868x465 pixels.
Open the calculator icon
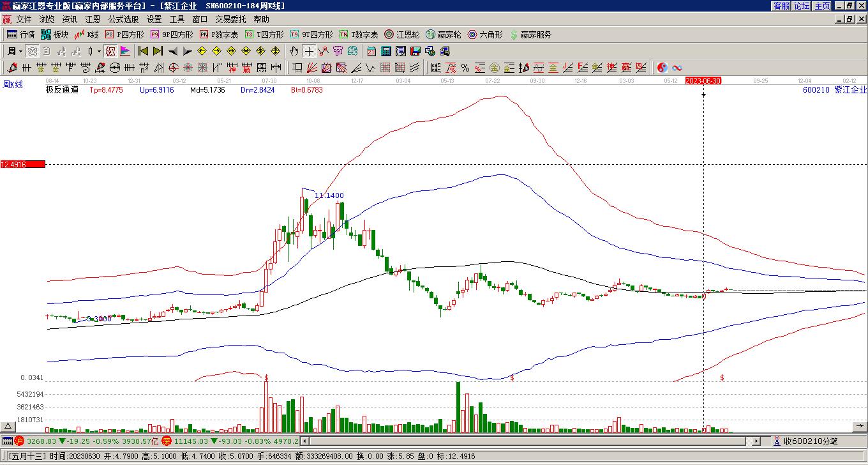(386, 51)
